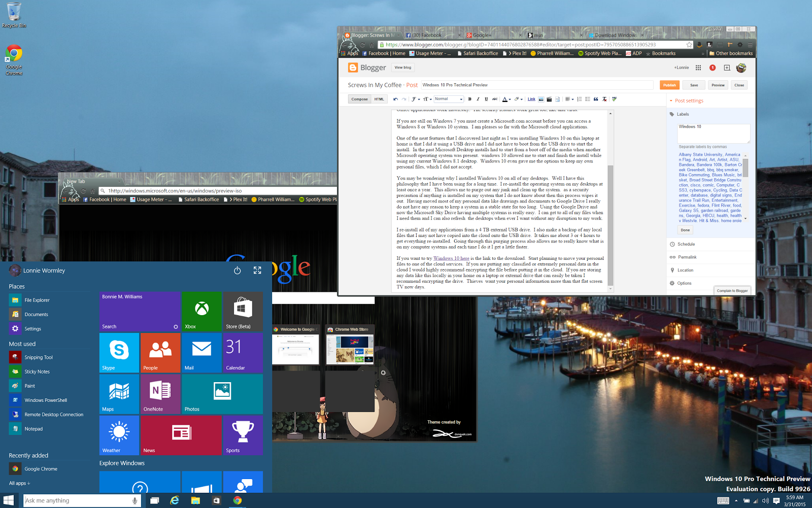
Task: Insert a numbered list in the post
Action: tap(580, 99)
